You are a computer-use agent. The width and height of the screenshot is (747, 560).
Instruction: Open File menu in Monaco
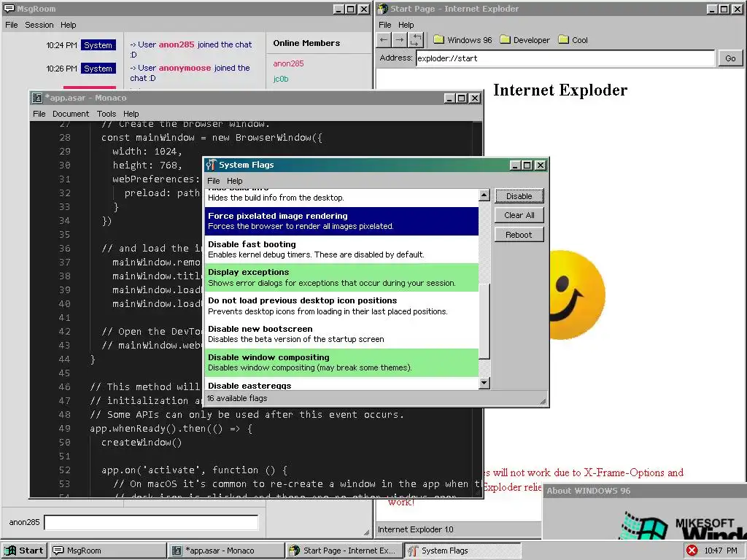pos(39,114)
